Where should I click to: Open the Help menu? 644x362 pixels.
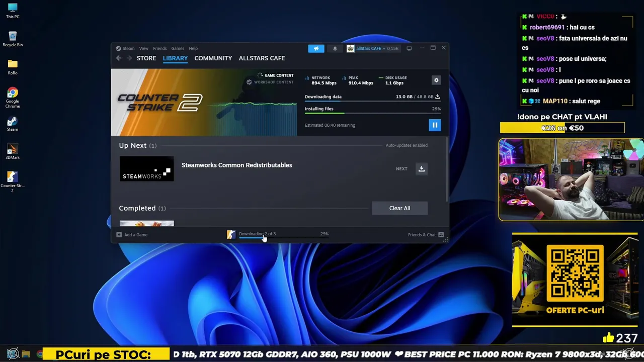tap(193, 48)
